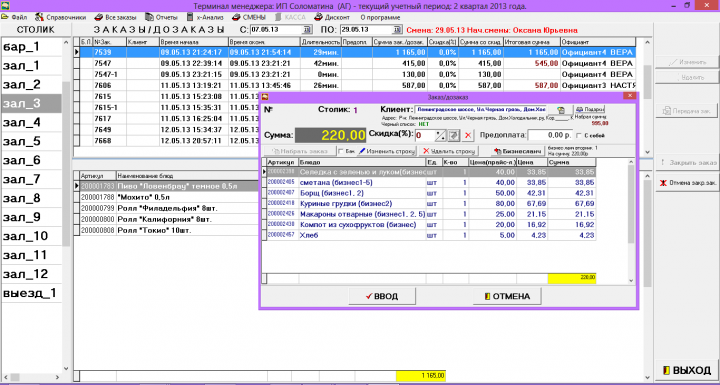Open the Файл menu
Viewport: 720px width, 385px height.
[15, 17]
